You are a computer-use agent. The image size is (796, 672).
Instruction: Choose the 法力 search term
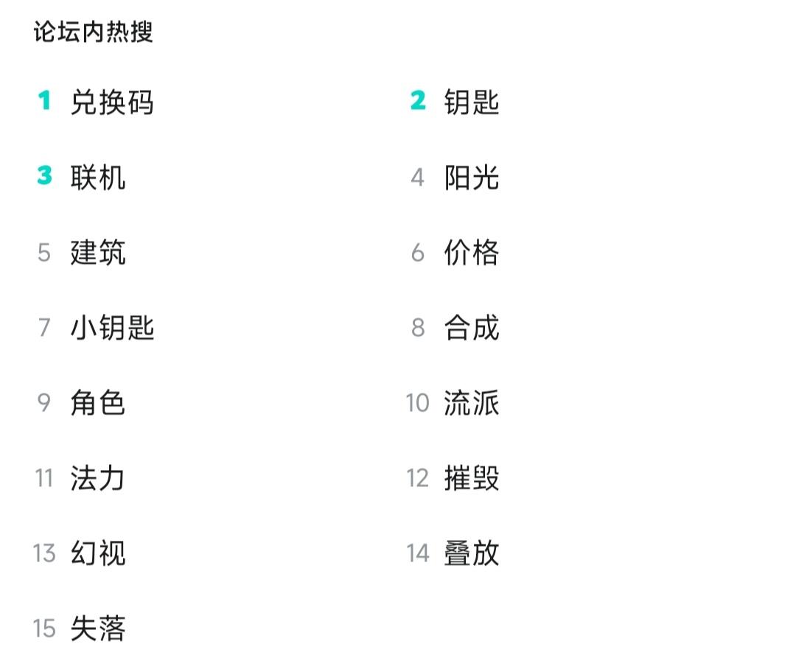click(98, 478)
